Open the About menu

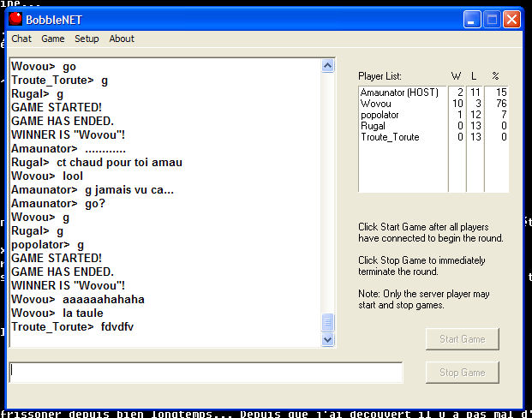point(122,39)
